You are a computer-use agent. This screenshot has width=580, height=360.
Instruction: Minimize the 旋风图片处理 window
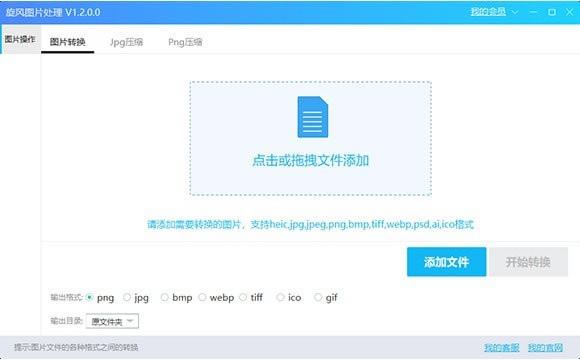click(x=533, y=12)
